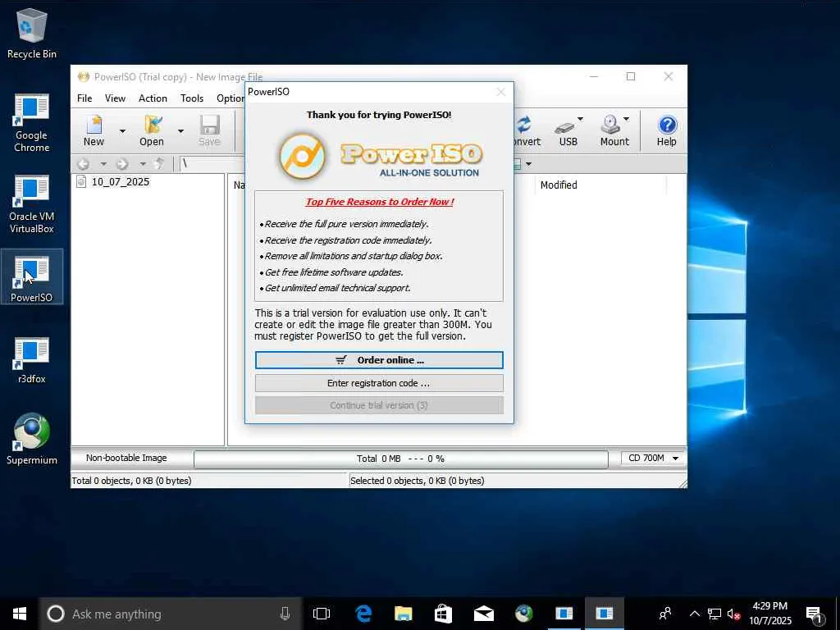840x630 pixels.
Task: Click the People icon in system tray
Action: tap(665, 614)
